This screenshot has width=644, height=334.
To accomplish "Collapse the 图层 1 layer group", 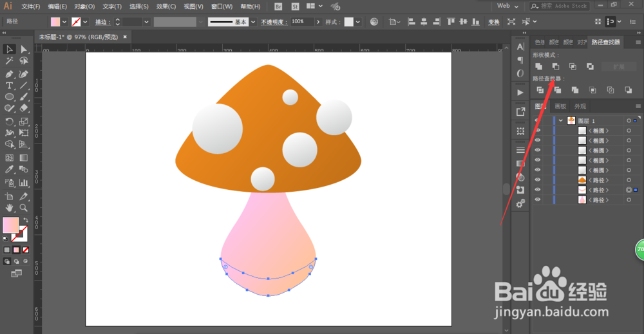I will click(x=561, y=120).
